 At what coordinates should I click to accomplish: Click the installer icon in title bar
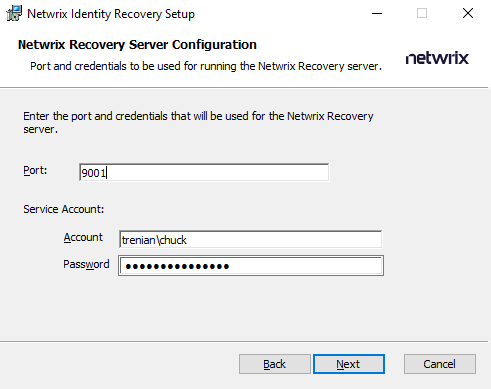pos(14,14)
